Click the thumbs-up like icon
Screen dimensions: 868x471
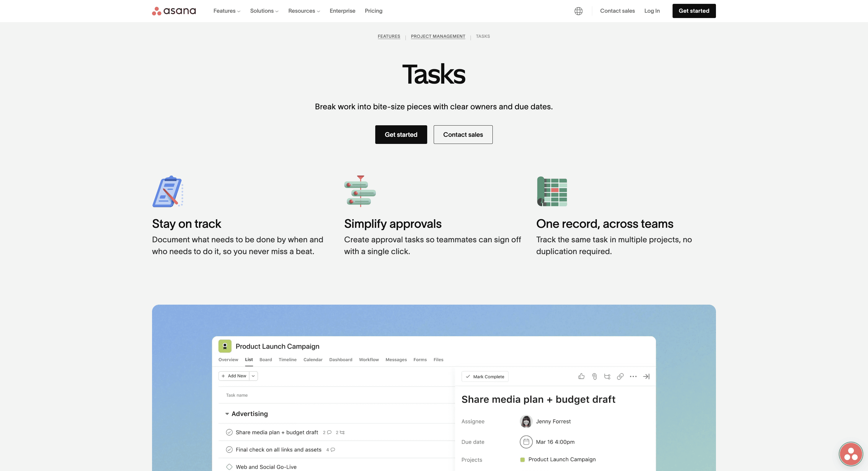pos(581,376)
